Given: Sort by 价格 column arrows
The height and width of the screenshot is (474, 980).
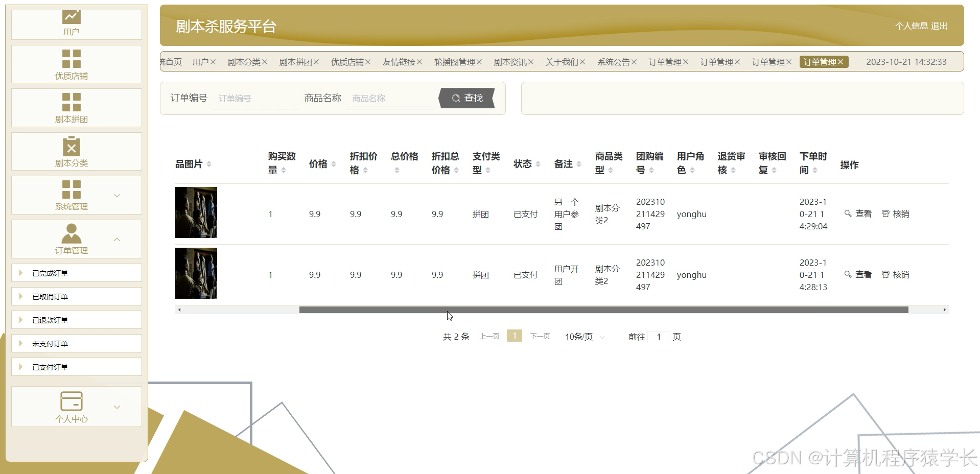Looking at the screenshot, I should coord(334,164).
